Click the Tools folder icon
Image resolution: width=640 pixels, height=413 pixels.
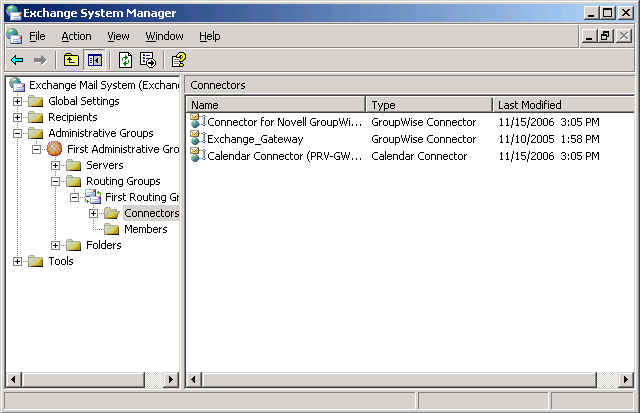[x=36, y=261]
